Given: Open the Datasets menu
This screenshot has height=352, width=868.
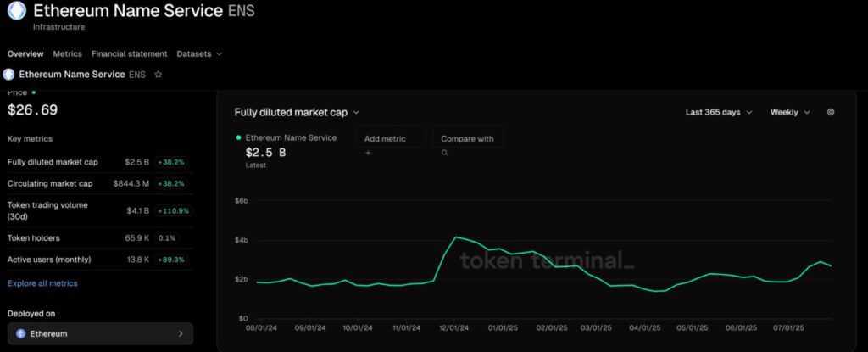Looking at the screenshot, I should tap(199, 53).
